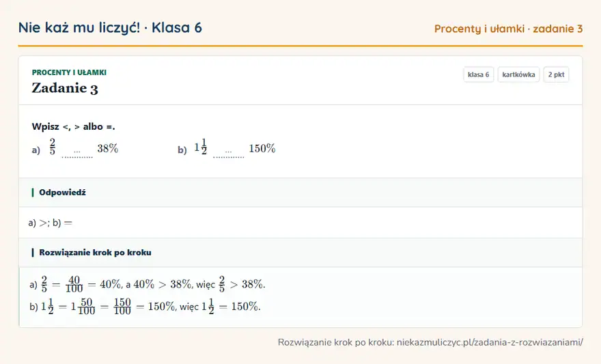Image resolution: width=601 pixels, height=364 pixels.
Task: Click the dotted blank in part a)
Action: click(77, 152)
